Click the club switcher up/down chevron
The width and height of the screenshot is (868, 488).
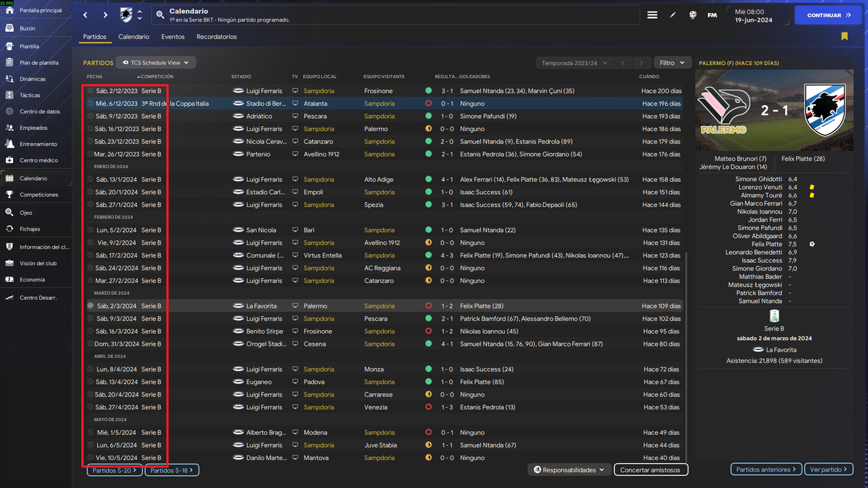click(140, 15)
